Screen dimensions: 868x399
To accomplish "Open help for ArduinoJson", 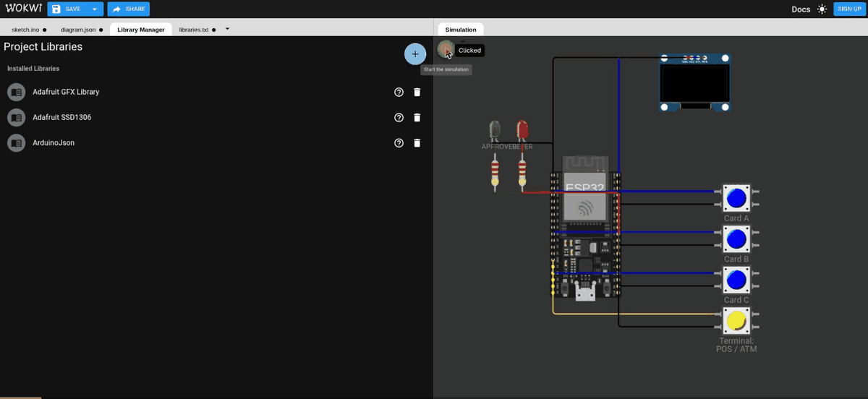I will tap(399, 143).
